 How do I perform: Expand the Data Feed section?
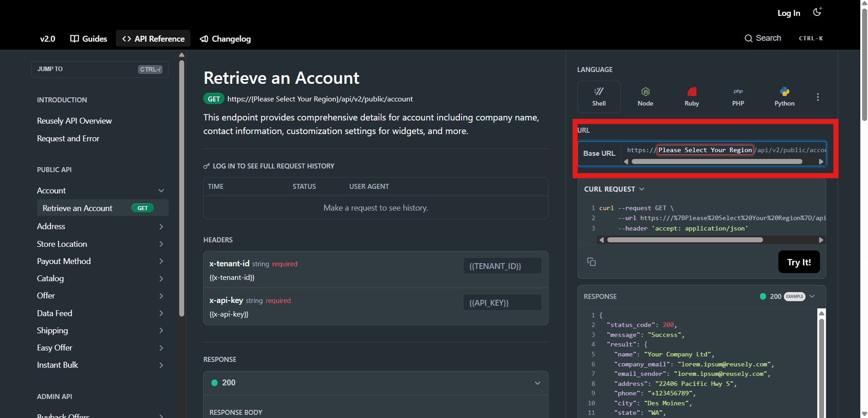(x=161, y=313)
